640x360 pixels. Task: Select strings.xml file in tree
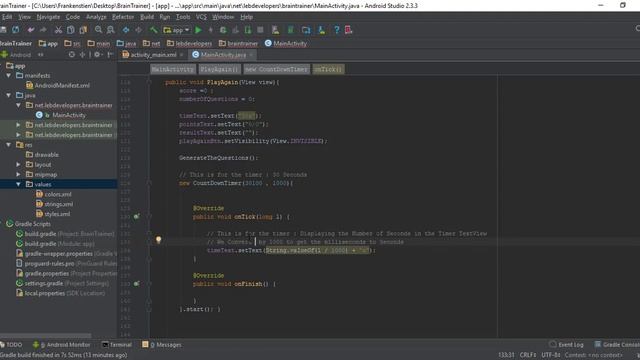54,204
